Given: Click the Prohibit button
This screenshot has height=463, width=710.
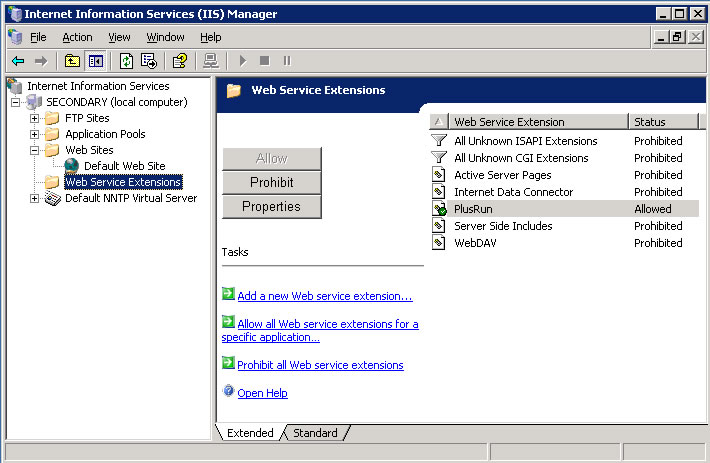Looking at the screenshot, I should (x=271, y=182).
